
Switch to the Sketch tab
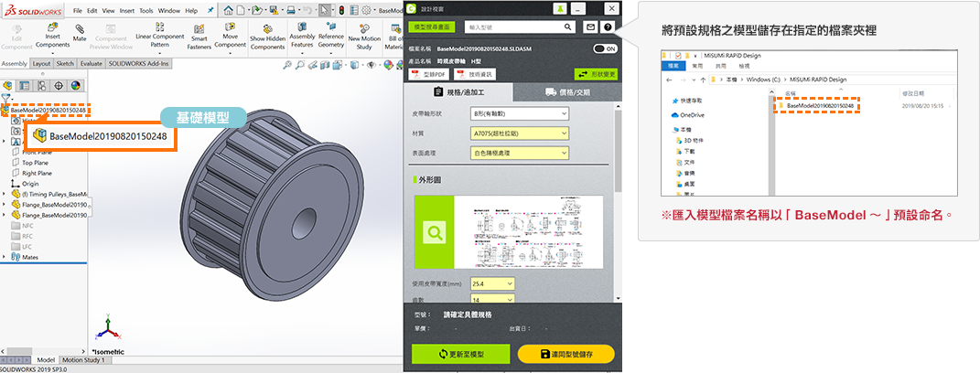pos(65,64)
